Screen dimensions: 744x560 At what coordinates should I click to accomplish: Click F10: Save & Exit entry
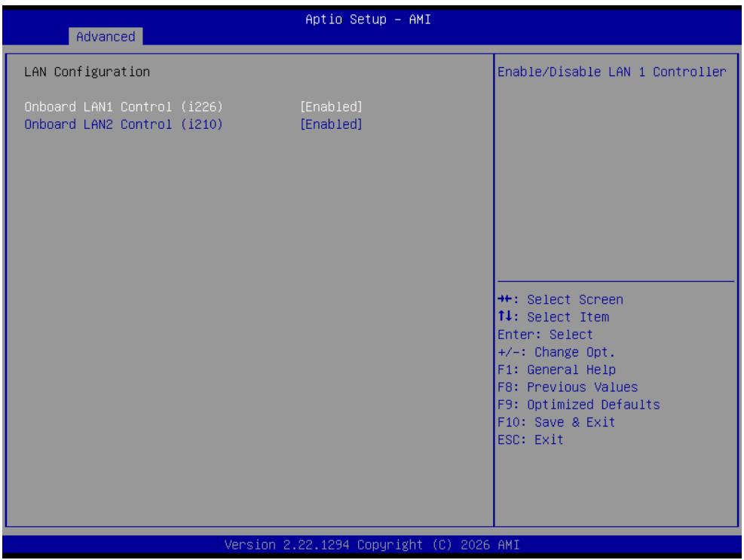tap(556, 422)
